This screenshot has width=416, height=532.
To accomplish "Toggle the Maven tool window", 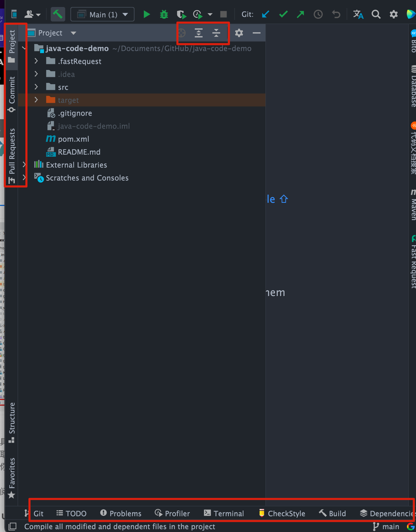I will click(x=413, y=205).
